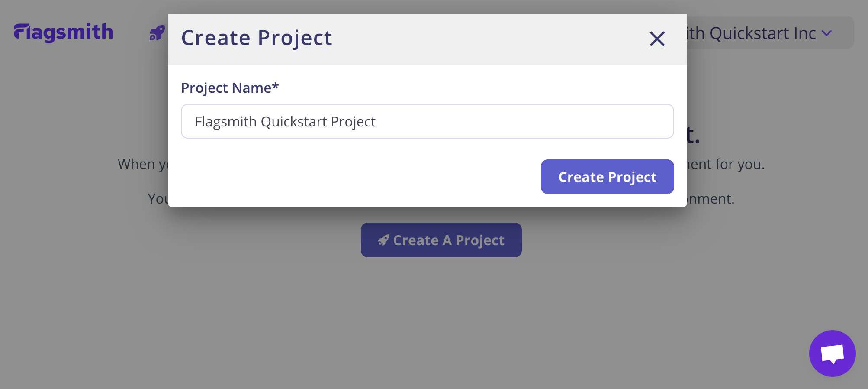Submit with the Create Project button
Screen dimensions: 868x389
[x=607, y=177]
